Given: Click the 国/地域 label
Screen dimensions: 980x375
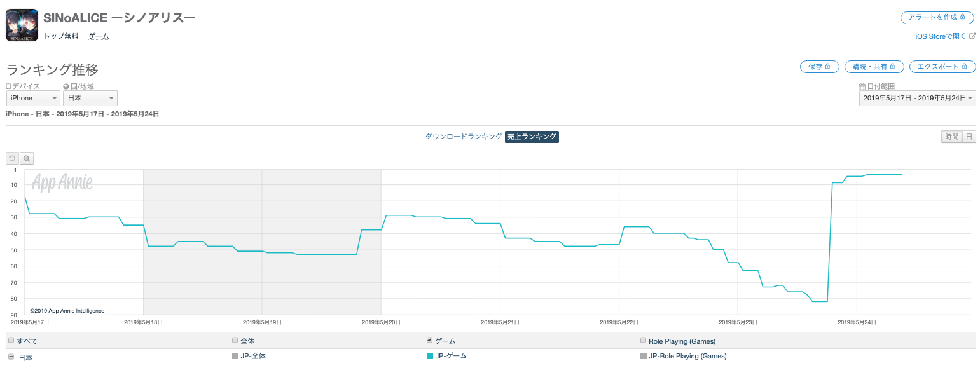Looking at the screenshot, I should pos(81,86).
